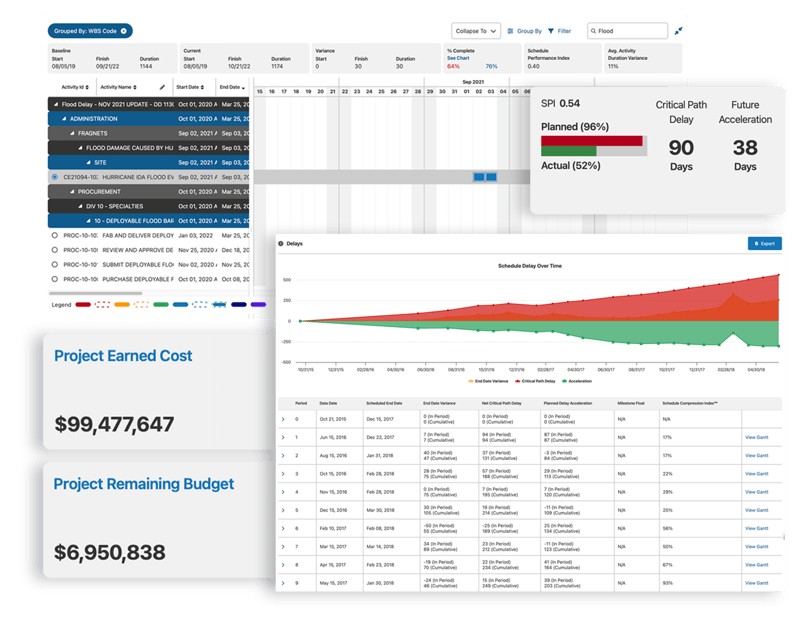Collapse the ADMINISTRATION tree group
Image resolution: width=800 pixels, height=619 pixels.
[x=64, y=118]
